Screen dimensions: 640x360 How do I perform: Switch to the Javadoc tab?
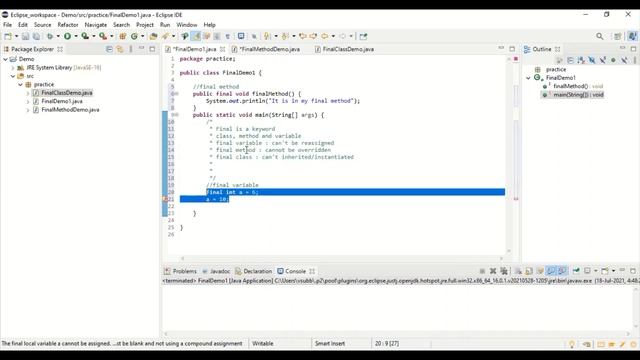click(216, 271)
